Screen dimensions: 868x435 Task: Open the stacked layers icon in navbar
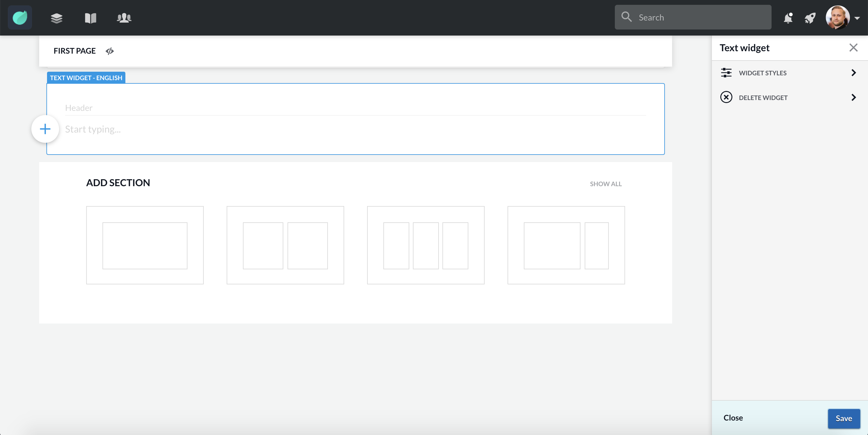point(57,18)
